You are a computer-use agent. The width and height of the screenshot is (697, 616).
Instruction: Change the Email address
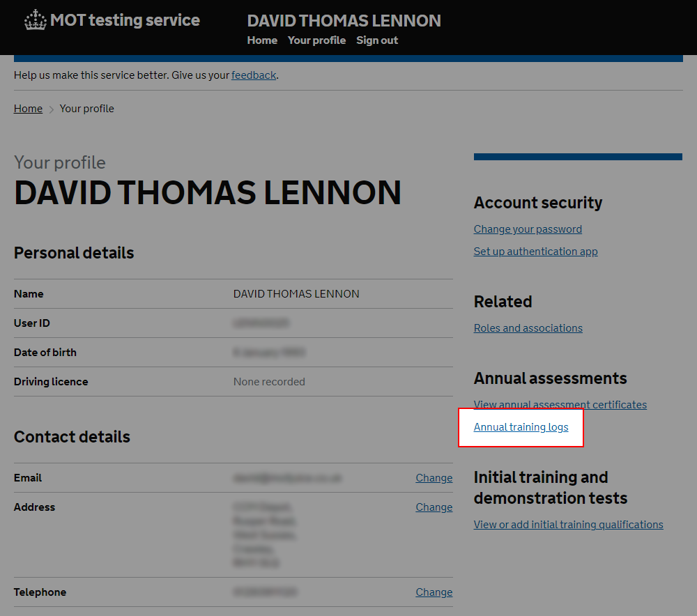pyautogui.click(x=434, y=478)
